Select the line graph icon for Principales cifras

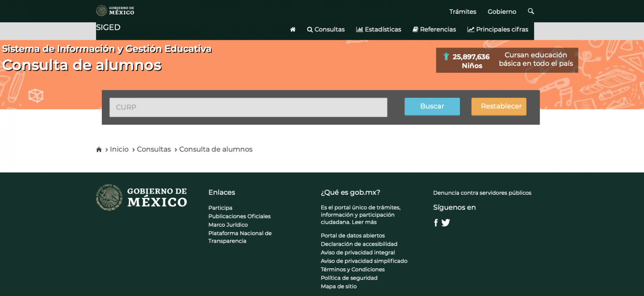(x=470, y=29)
